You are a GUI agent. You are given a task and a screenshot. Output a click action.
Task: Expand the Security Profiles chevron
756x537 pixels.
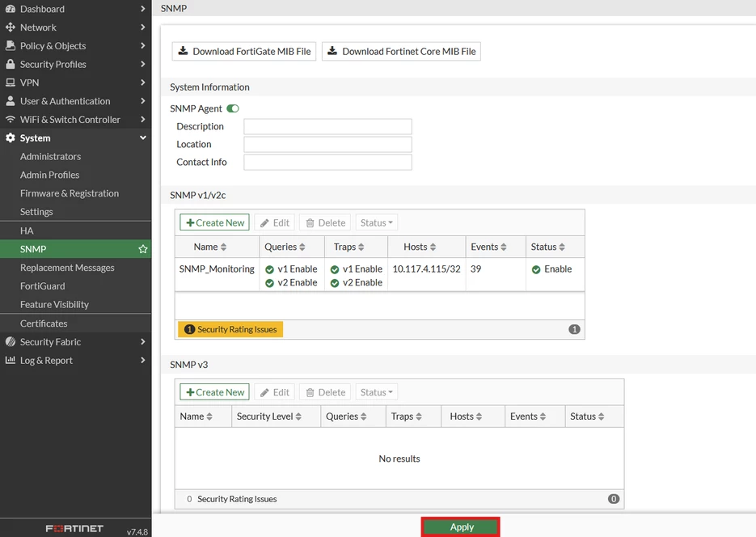(143, 64)
